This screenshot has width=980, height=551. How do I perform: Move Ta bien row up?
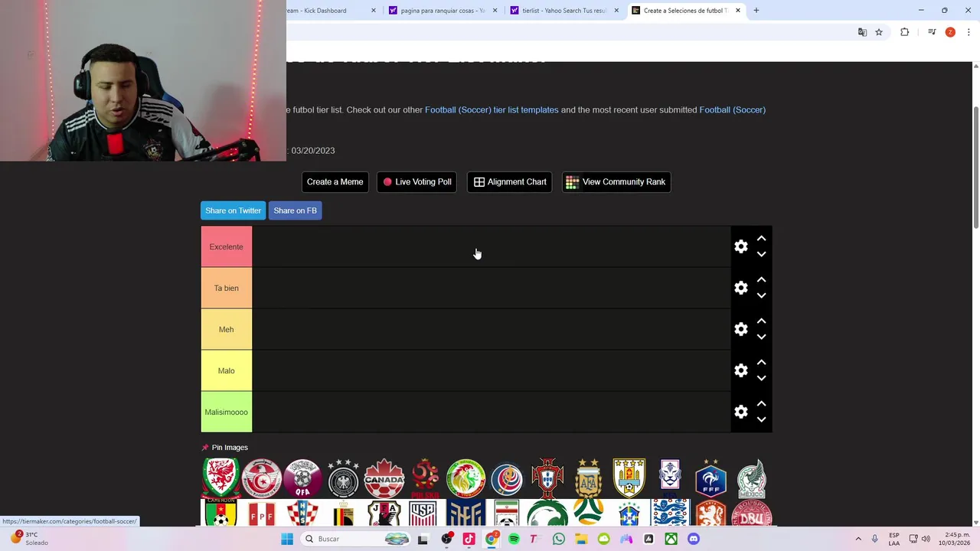point(761,280)
